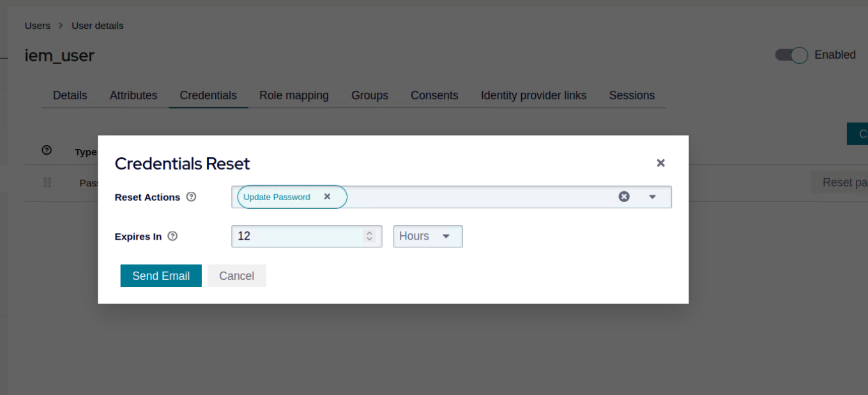Disable the iem_user Enabled toggle

791,55
